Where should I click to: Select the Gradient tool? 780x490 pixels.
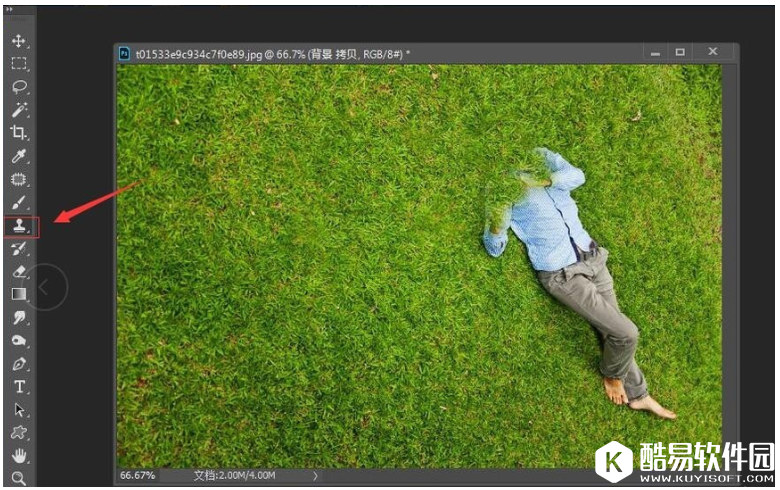[18, 294]
